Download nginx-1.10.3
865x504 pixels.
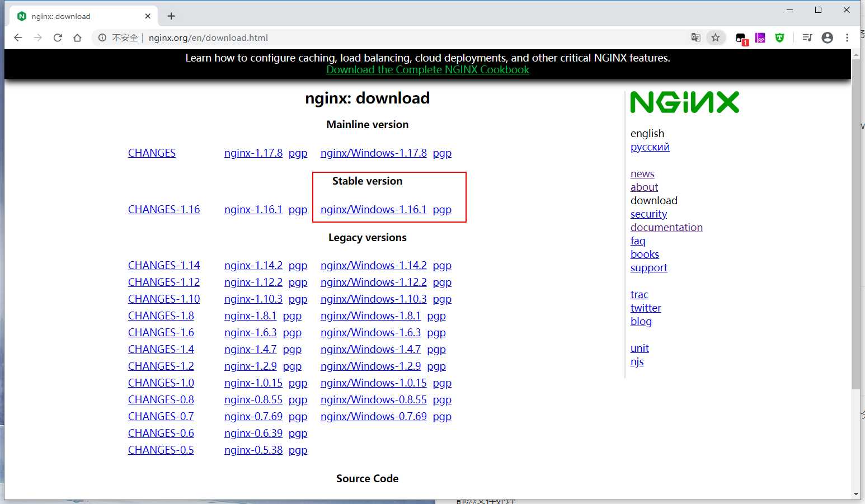(x=253, y=299)
